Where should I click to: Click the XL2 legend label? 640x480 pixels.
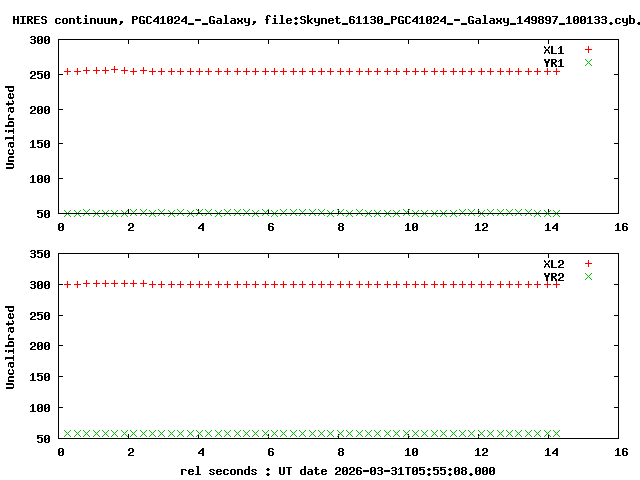coord(553,264)
